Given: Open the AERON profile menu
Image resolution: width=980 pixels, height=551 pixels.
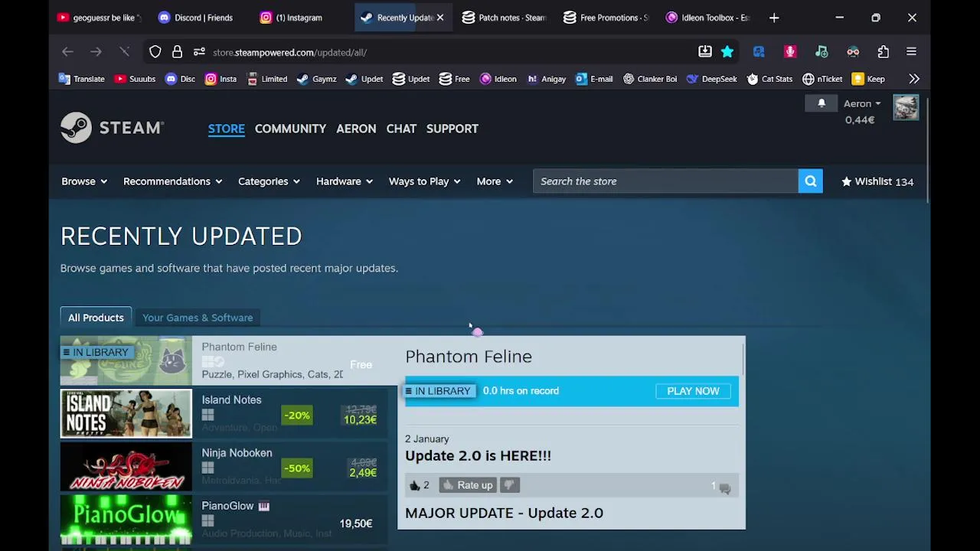Looking at the screenshot, I should (x=356, y=129).
